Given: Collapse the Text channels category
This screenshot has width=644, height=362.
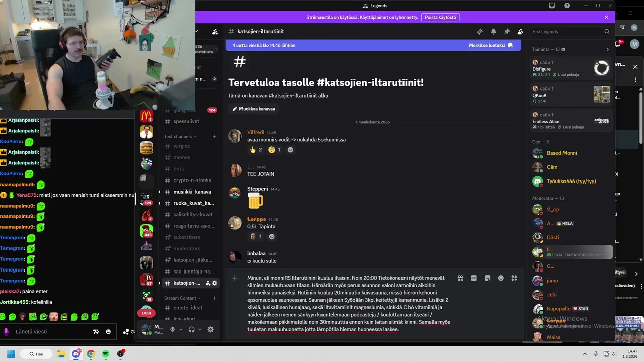Looking at the screenshot, I should tap(180, 136).
